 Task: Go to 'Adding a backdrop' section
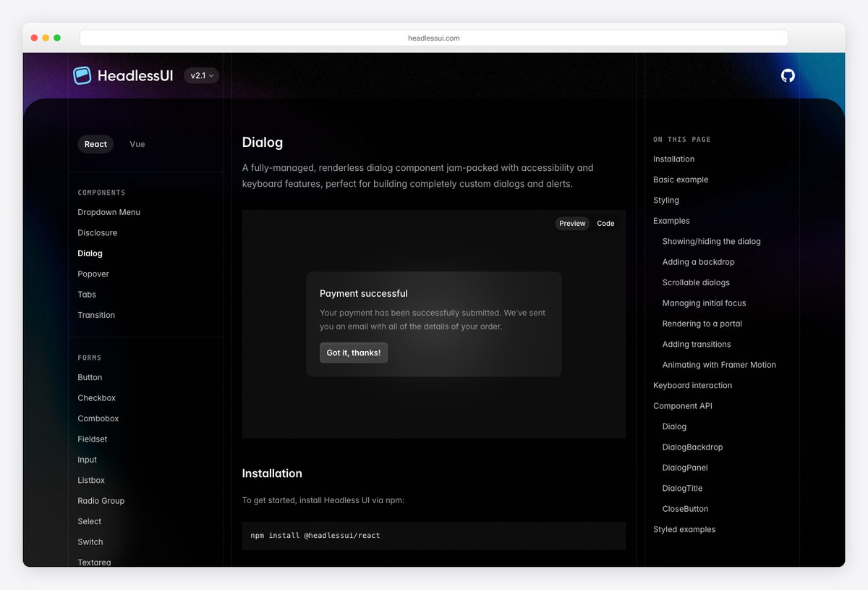(x=698, y=262)
